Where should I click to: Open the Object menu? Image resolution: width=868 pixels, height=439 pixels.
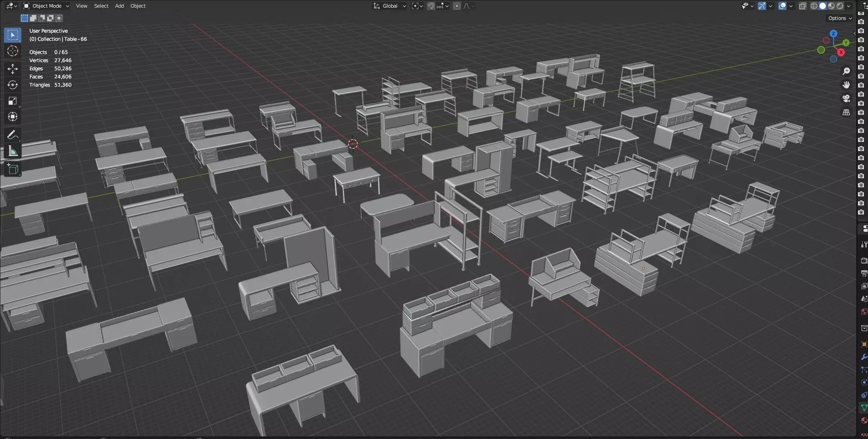pyautogui.click(x=138, y=6)
